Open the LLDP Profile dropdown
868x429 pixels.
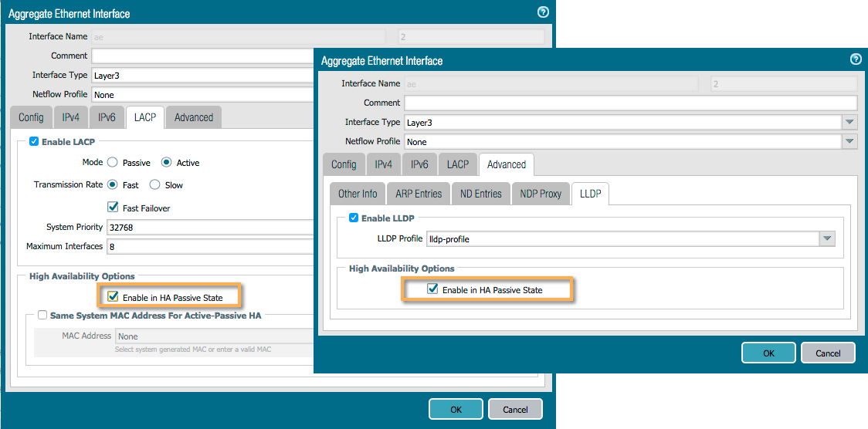827,239
